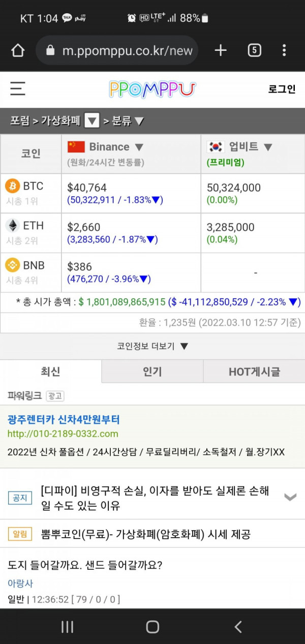Tap the Ethereum ETH coin icon

click(13, 225)
